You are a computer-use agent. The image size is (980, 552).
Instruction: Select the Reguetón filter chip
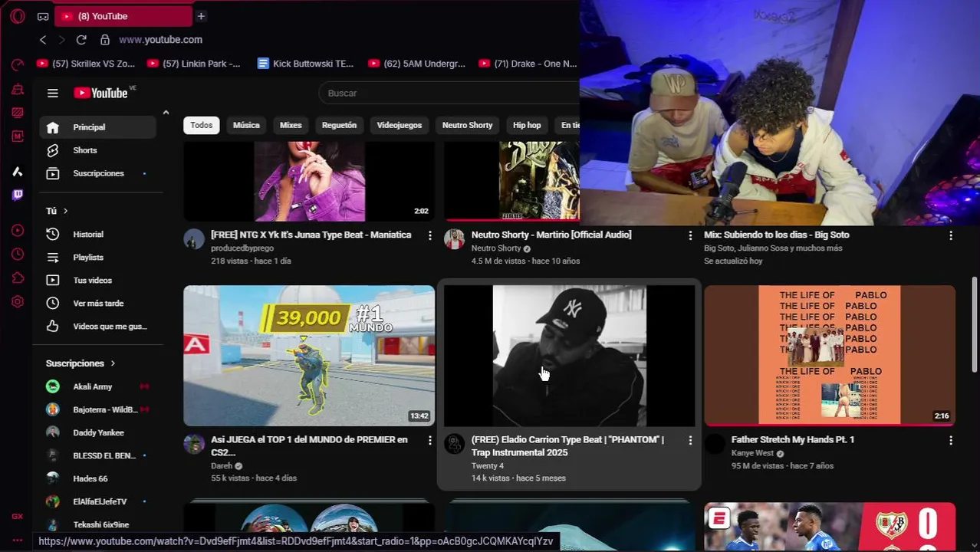tap(339, 125)
